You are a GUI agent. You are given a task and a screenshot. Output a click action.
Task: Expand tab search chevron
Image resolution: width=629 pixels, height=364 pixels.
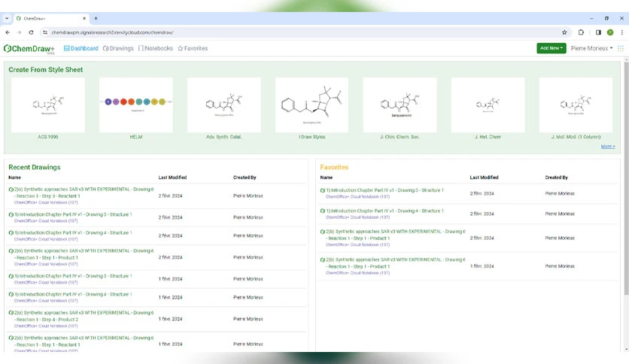(x=7, y=19)
